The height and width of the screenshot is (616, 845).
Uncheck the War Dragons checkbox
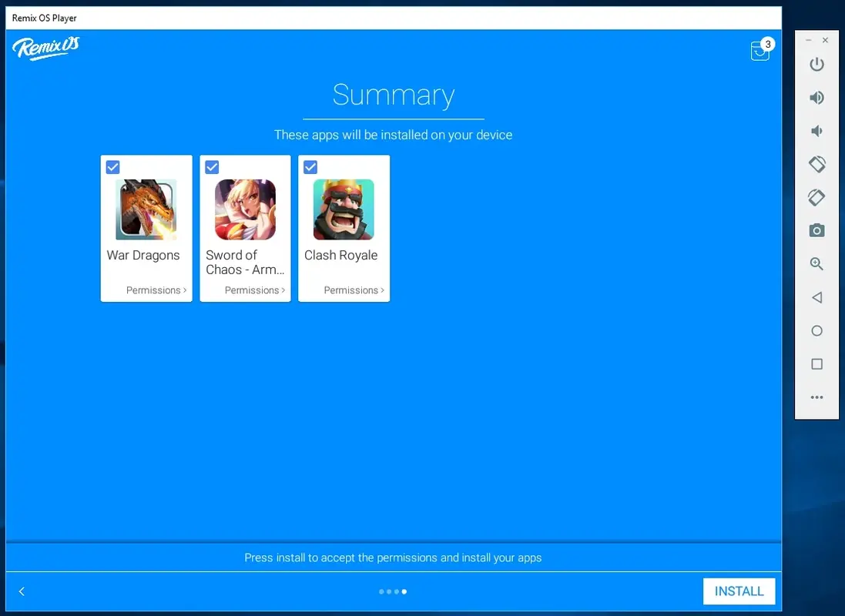(112, 167)
